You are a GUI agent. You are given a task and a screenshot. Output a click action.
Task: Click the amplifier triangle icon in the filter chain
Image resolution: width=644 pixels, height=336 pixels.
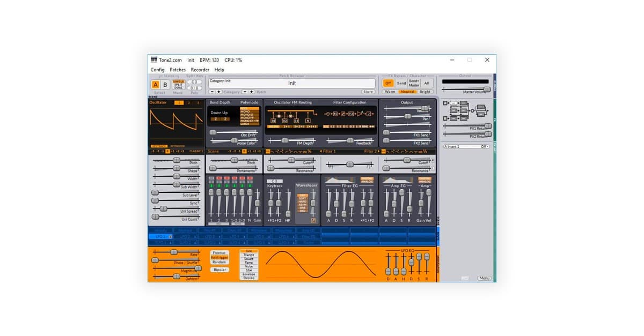[359, 114]
